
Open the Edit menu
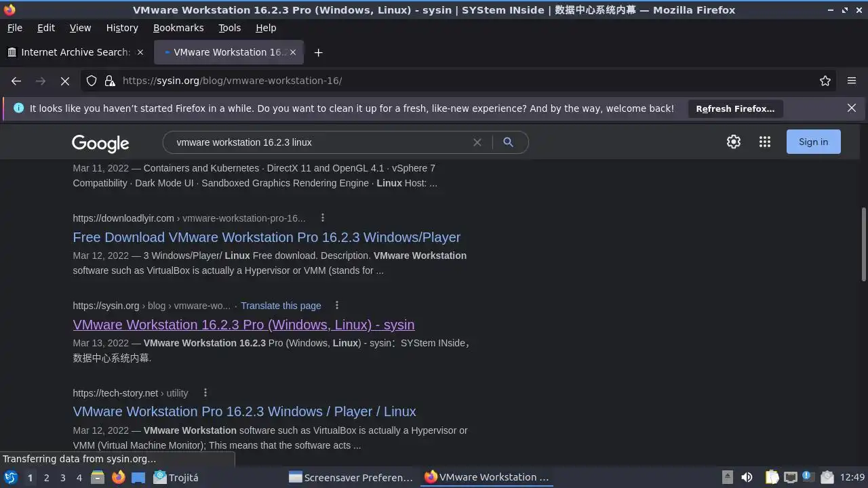[46, 28]
